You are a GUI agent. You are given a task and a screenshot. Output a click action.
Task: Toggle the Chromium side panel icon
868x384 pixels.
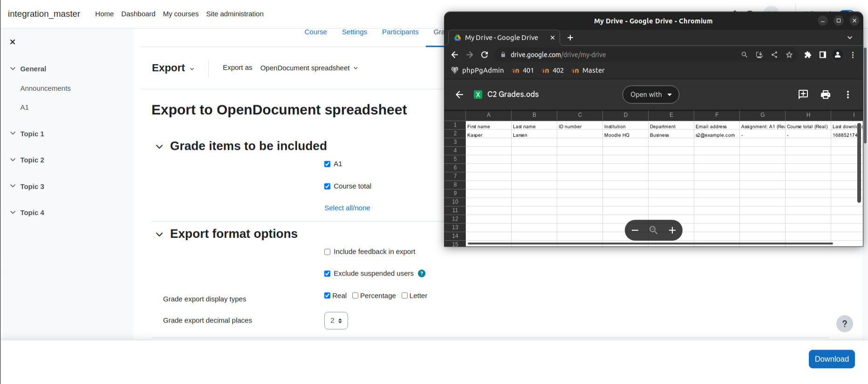pos(823,55)
